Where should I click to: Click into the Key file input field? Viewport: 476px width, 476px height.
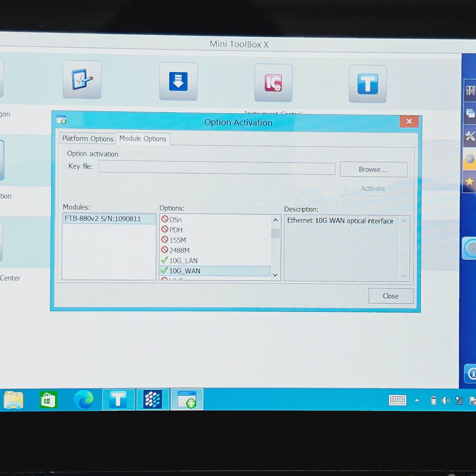[217, 168]
